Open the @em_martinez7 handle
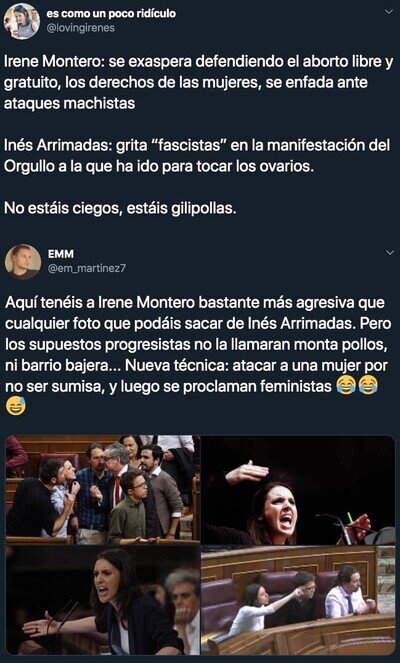Screen dimensions: 400x663 [86, 268]
